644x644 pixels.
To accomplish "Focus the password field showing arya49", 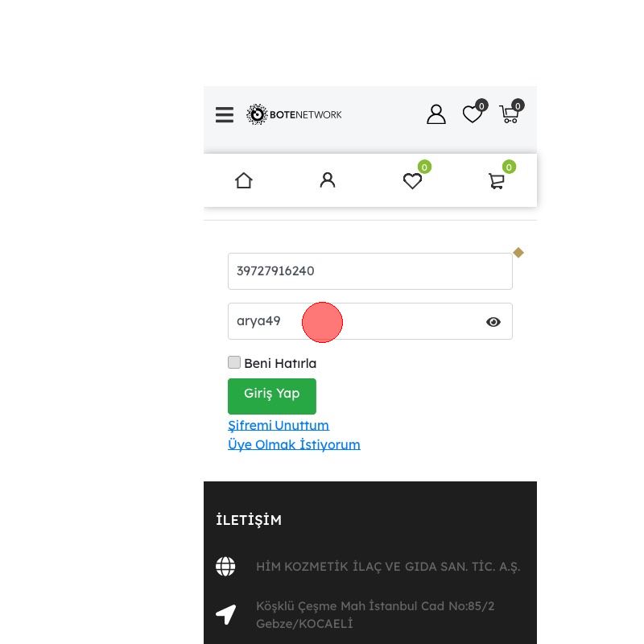I will tap(370, 321).
